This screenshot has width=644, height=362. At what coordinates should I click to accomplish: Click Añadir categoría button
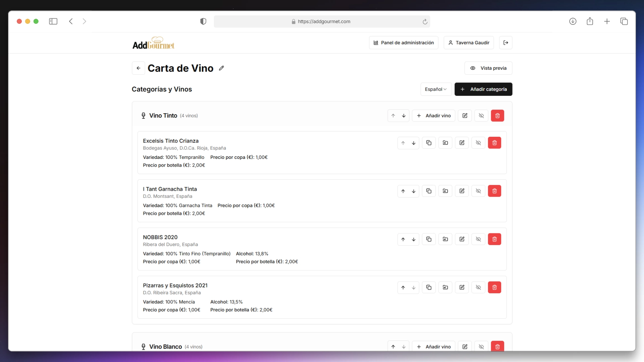click(x=483, y=89)
